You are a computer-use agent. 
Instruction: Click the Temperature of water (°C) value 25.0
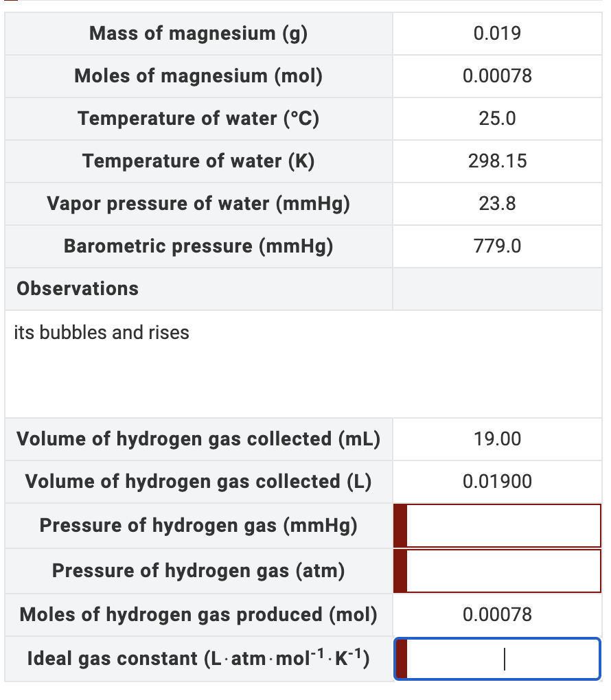click(x=496, y=118)
